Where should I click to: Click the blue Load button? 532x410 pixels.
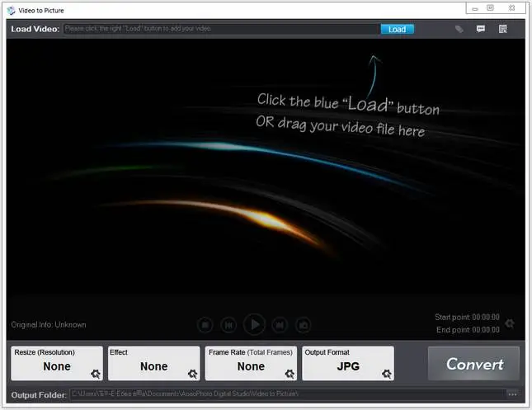pyautogui.click(x=397, y=29)
